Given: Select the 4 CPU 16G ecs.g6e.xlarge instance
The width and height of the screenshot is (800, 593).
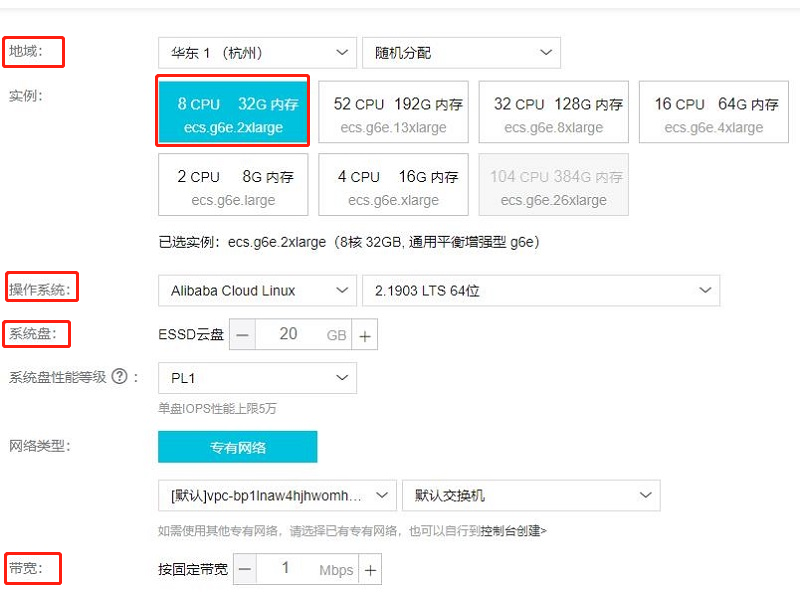Looking at the screenshot, I should pyautogui.click(x=393, y=184).
